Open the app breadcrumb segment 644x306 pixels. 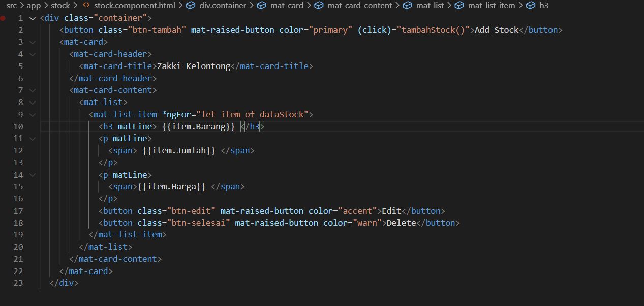(34, 5)
